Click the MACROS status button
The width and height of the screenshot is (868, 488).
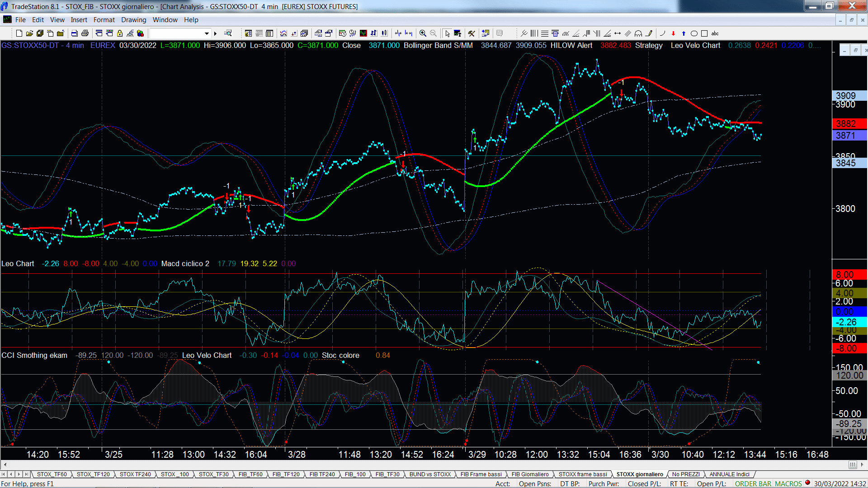click(788, 484)
